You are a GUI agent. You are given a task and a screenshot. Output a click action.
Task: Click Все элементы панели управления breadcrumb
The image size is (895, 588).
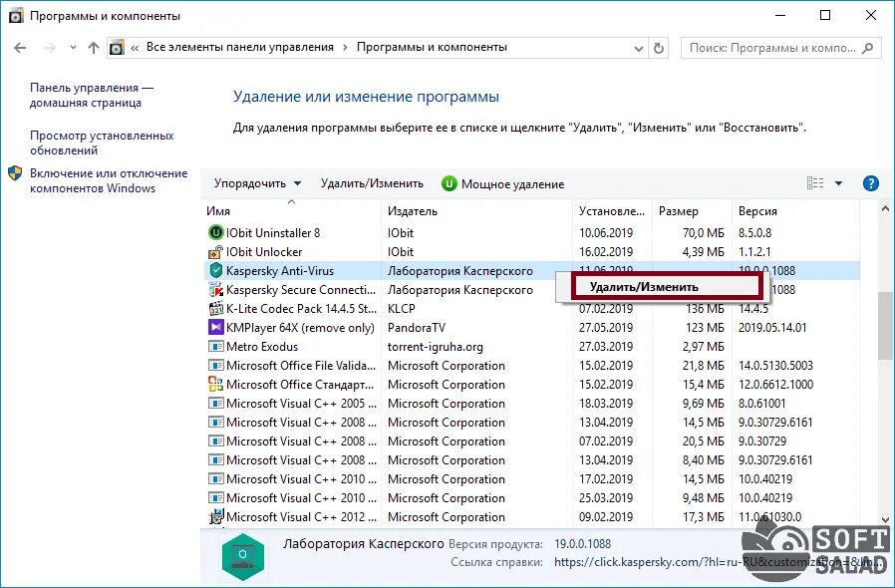pos(240,47)
